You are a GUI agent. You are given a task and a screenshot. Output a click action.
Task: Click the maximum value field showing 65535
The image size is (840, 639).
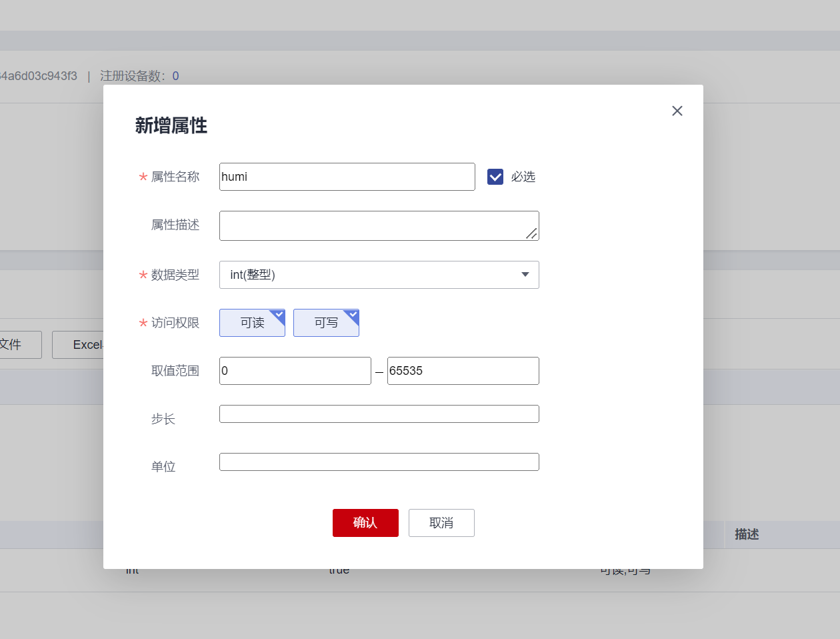point(463,371)
